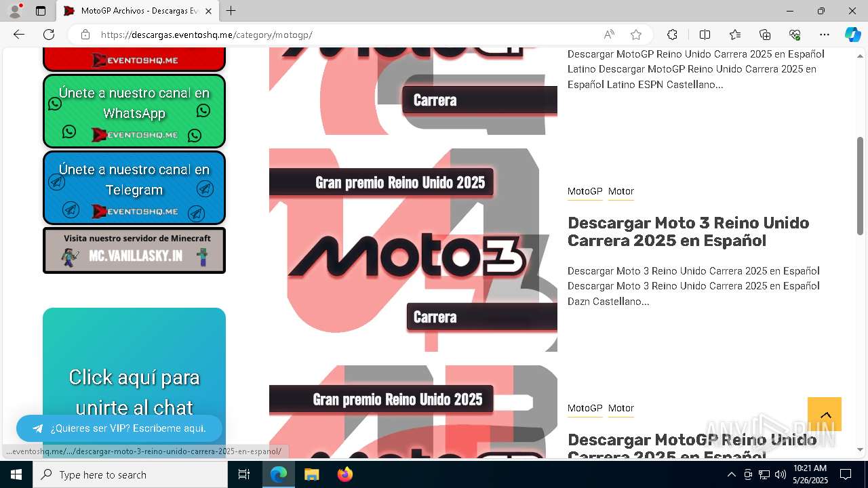Go back to the previous page
The width and height of the screenshot is (868, 488).
(19, 35)
